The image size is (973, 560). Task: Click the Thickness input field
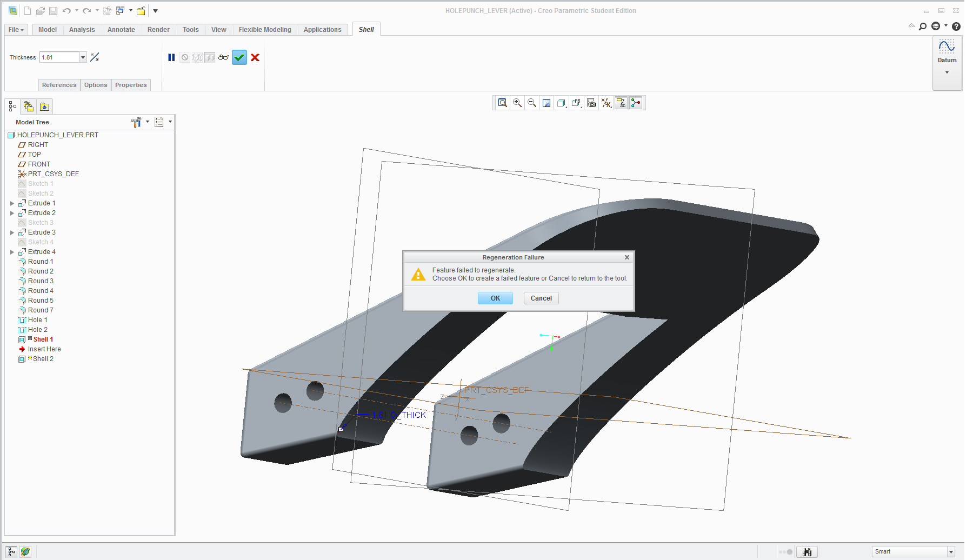tap(59, 57)
